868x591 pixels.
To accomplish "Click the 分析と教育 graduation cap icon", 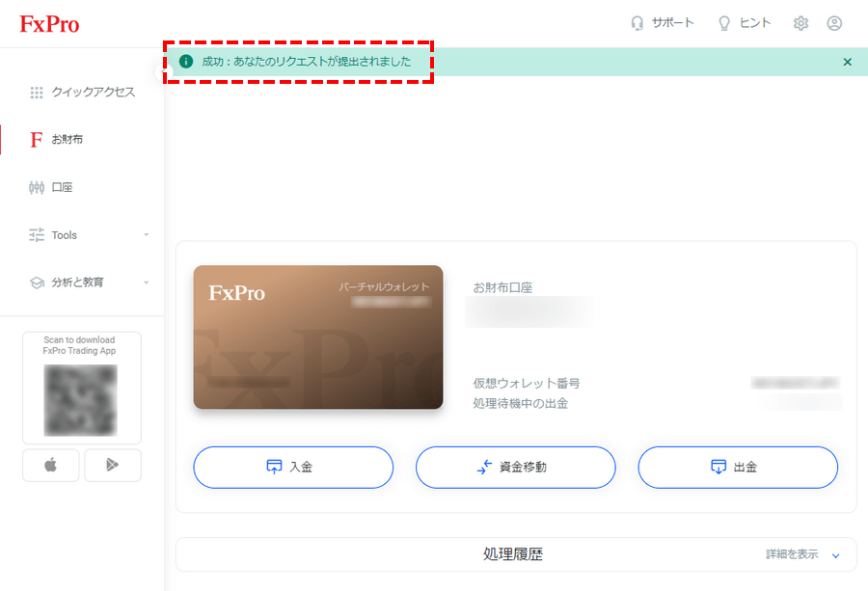I will click(x=37, y=282).
